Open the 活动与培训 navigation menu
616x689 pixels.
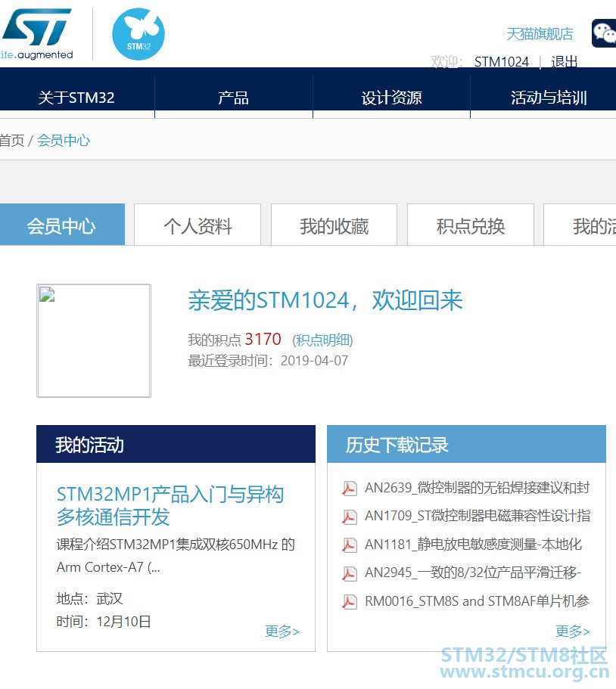coord(549,98)
